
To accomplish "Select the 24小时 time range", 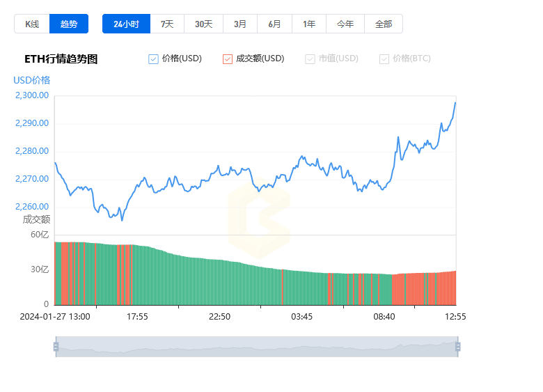I will point(126,24).
